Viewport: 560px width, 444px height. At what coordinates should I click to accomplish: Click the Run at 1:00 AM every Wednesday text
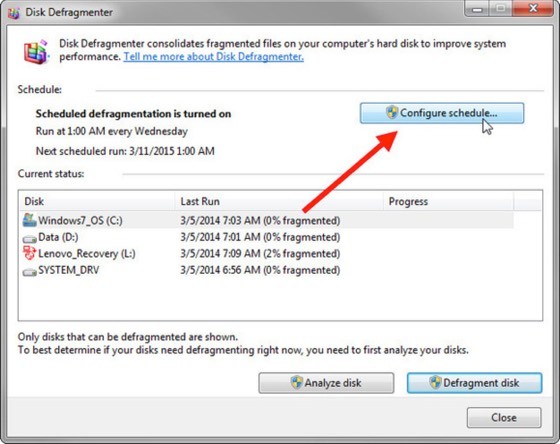click(x=112, y=131)
